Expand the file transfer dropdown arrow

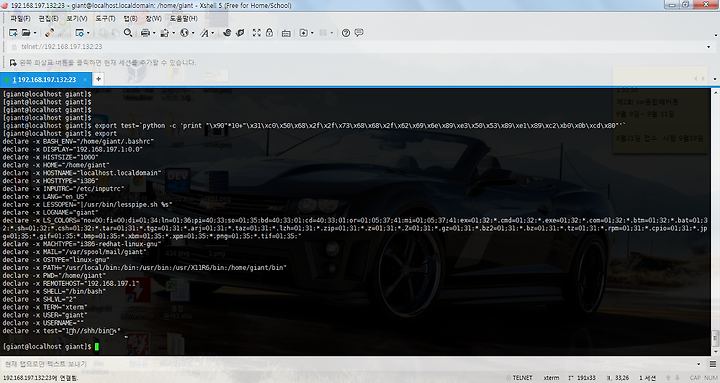[312, 33]
